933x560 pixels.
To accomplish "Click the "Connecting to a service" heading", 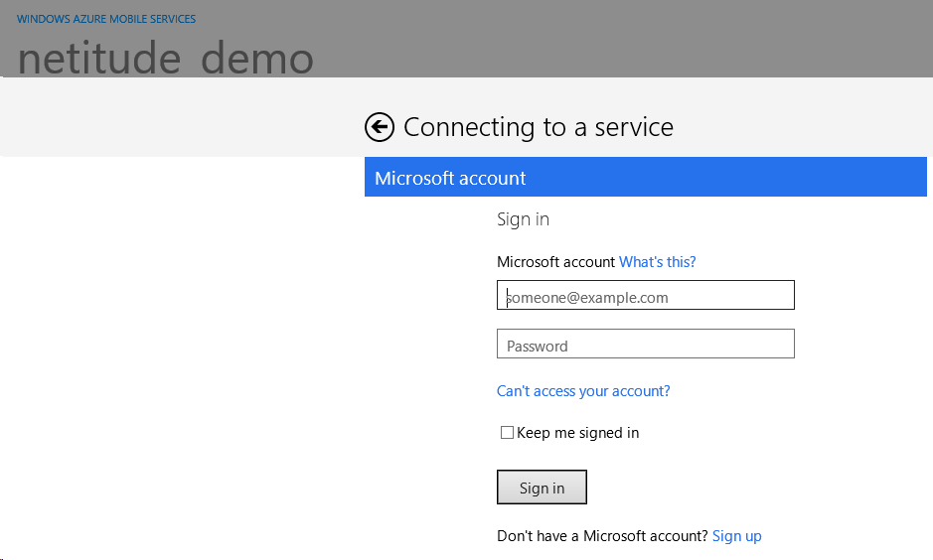I will point(539,127).
